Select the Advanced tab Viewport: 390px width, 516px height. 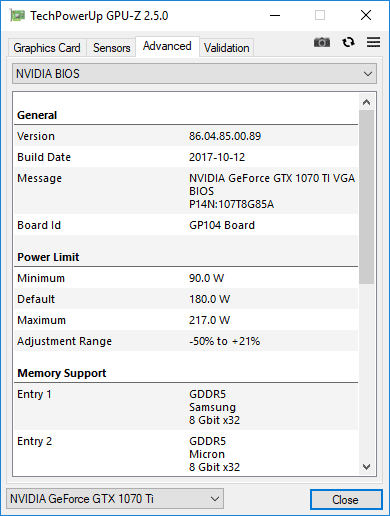click(167, 46)
